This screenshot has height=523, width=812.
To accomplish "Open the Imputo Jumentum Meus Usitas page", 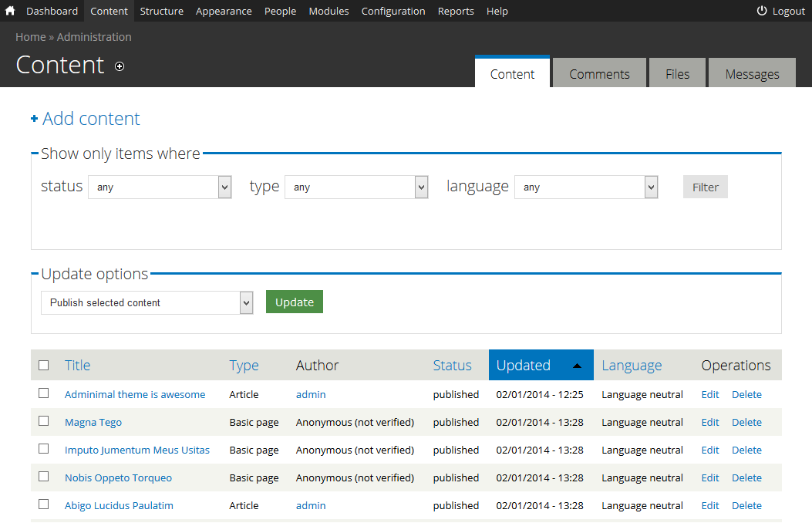I will (x=137, y=450).
